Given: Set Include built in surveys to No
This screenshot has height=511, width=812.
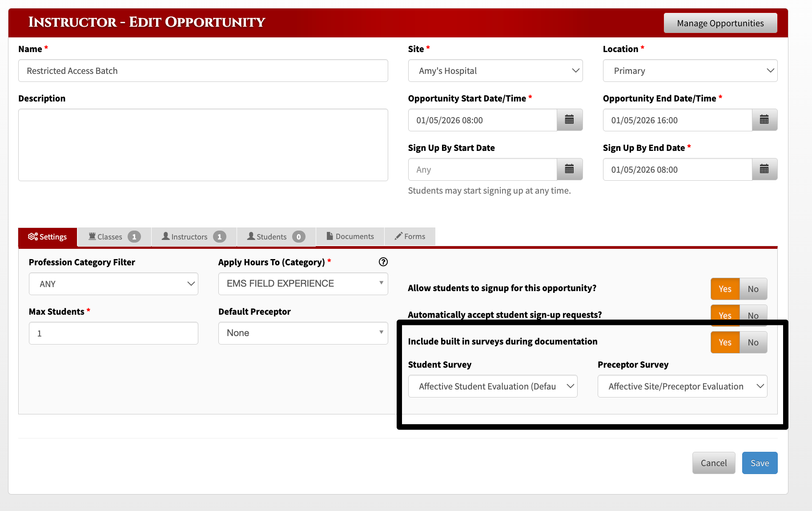Looking at the screenshot, I should click(x=753, y=342).
